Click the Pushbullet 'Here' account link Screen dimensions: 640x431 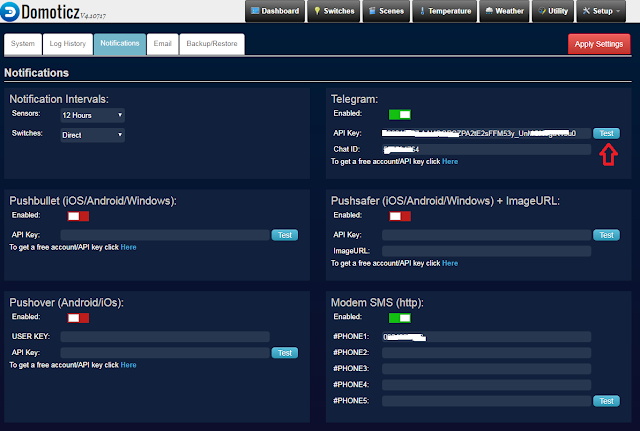click(x=128, y=247)
